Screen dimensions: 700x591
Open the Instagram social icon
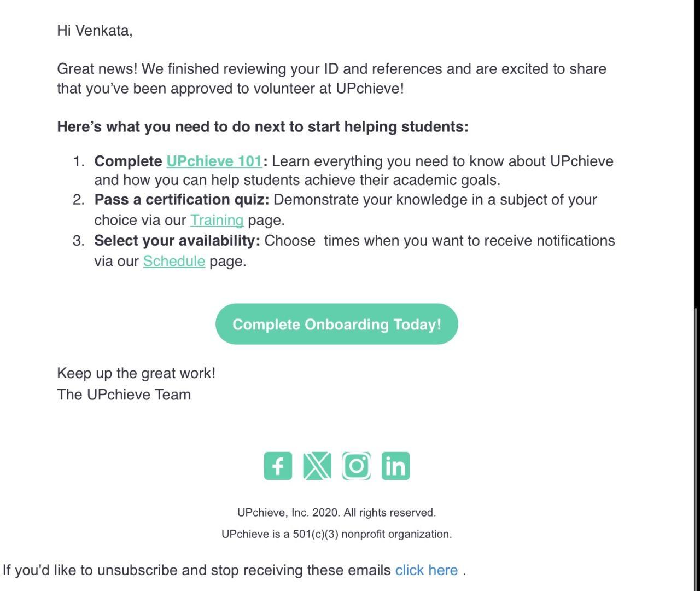click(357, 466)
